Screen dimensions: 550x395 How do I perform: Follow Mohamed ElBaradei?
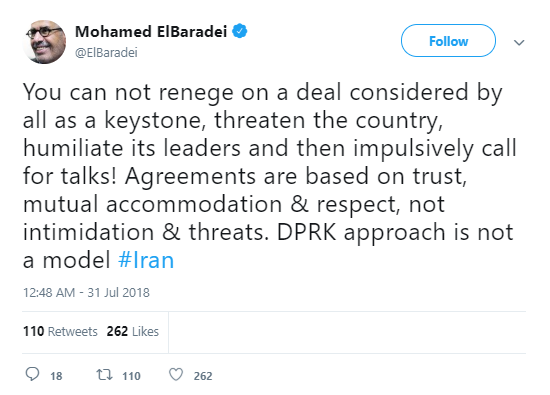(448, 41)
